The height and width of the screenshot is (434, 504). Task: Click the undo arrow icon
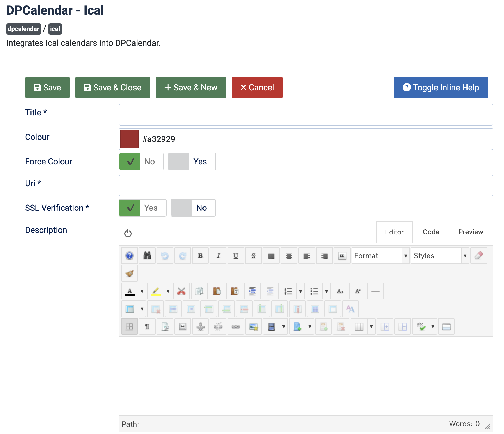tap(165, 256)
